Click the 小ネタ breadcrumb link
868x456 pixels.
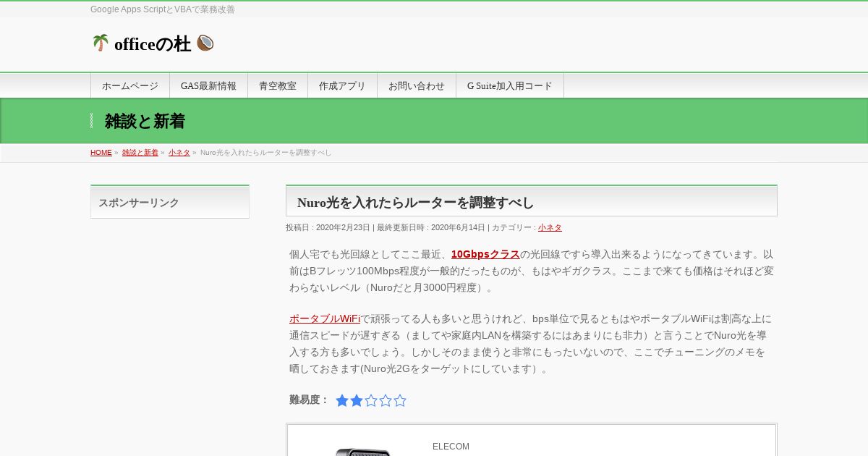click(179, 153)
